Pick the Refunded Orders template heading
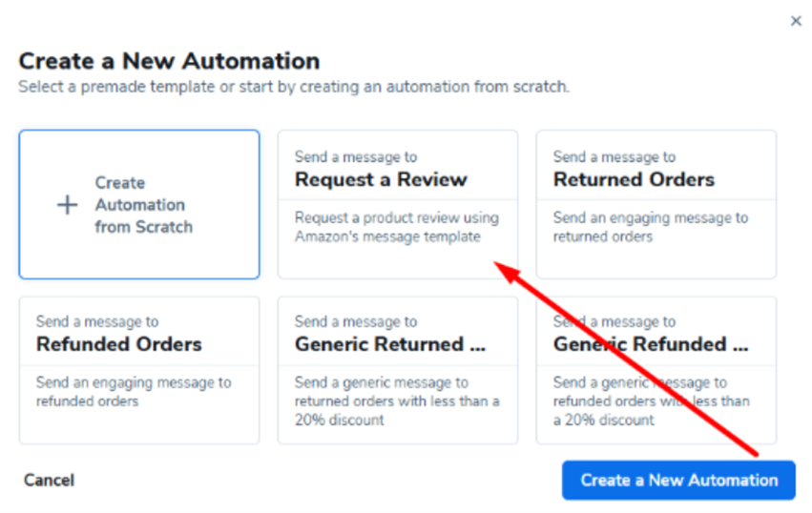 coord(119,344)
